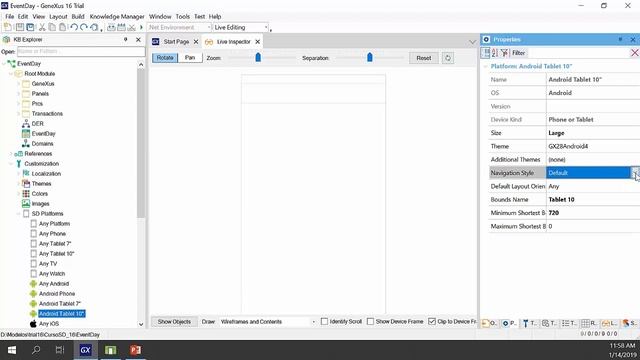Image resolution: width=640 pixels, height=360 pixels.
Task: Open the Knowledge Manager menu
Action: point(117,16)
